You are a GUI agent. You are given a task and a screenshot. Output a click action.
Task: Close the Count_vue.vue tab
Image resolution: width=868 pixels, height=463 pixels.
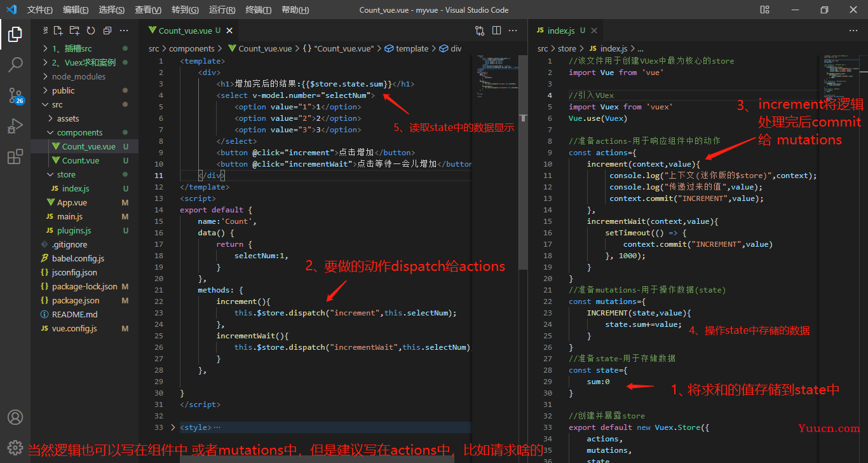pos(229,31)
